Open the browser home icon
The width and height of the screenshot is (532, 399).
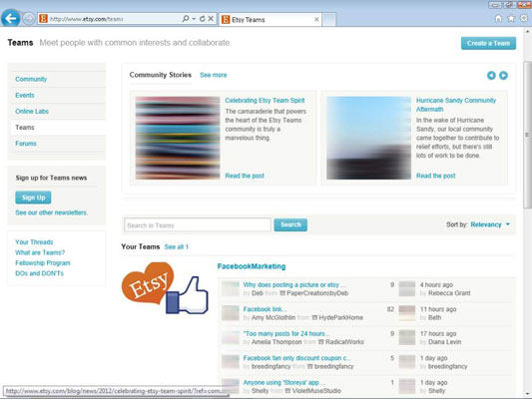point(498,19)
